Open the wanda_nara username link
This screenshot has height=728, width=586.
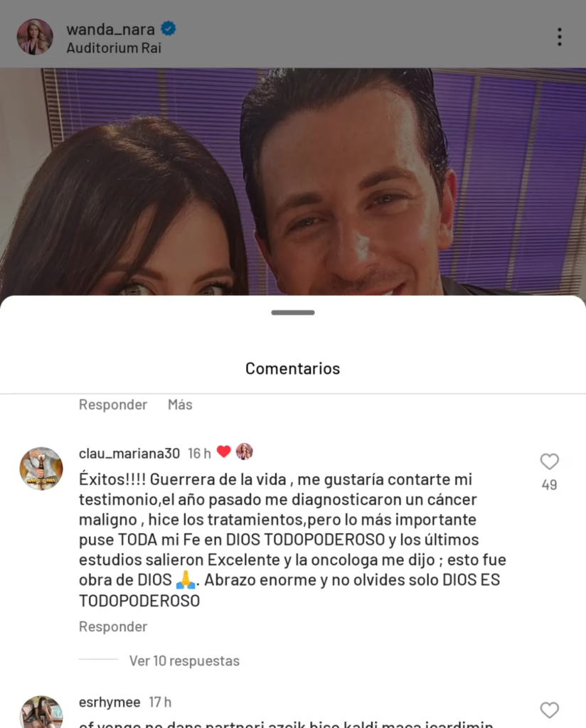click(x=110, y=29)
